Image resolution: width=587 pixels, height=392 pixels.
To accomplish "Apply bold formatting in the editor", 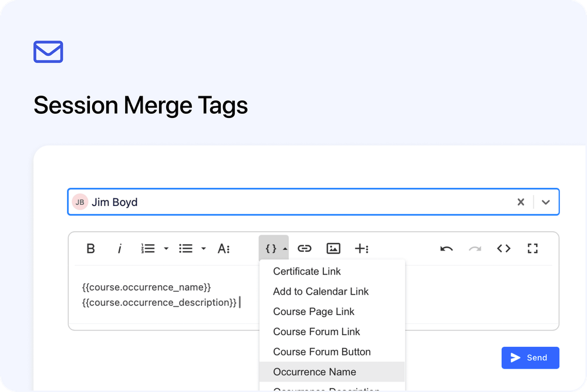I will [91, 248].
